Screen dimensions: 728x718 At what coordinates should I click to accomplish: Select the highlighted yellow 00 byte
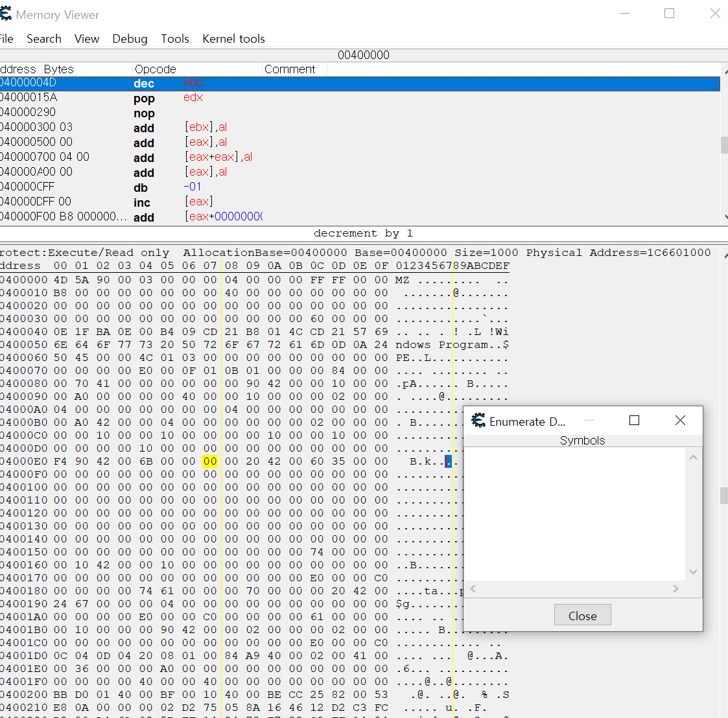[209, 461]
